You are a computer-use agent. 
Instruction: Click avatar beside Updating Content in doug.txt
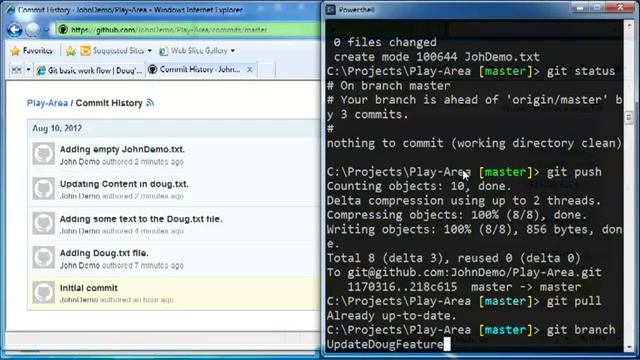point(43,188)
